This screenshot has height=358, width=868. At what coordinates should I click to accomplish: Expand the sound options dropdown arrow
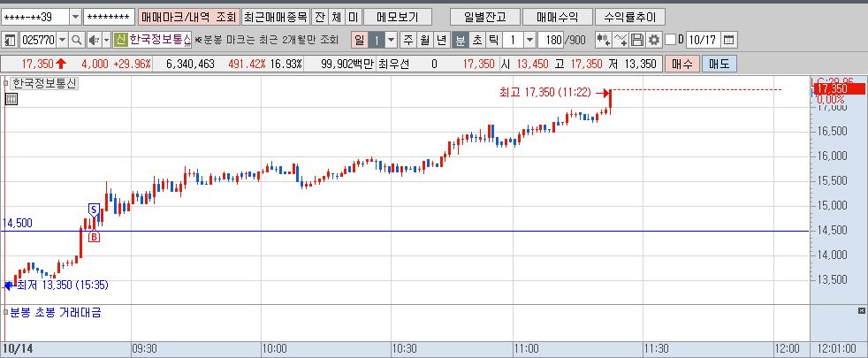coord(107,40)
